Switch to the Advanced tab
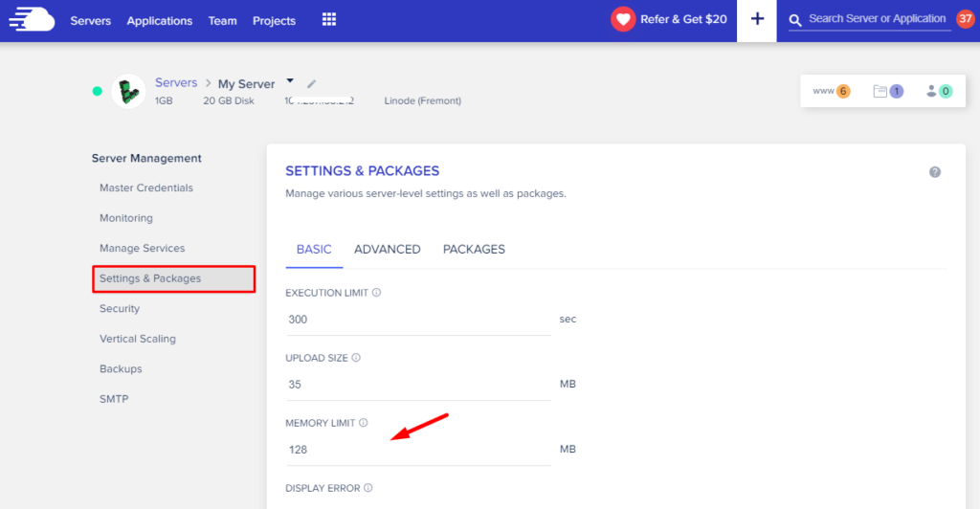 point(387,250)
